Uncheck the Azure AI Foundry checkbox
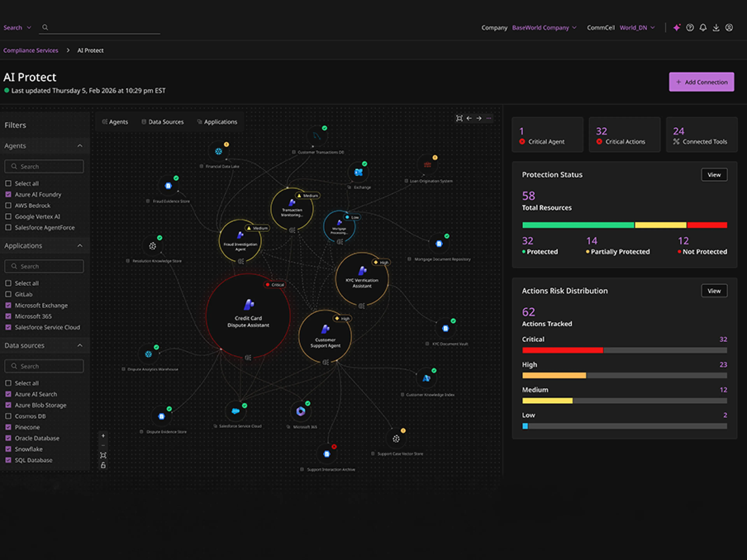 tap(8, 194)
